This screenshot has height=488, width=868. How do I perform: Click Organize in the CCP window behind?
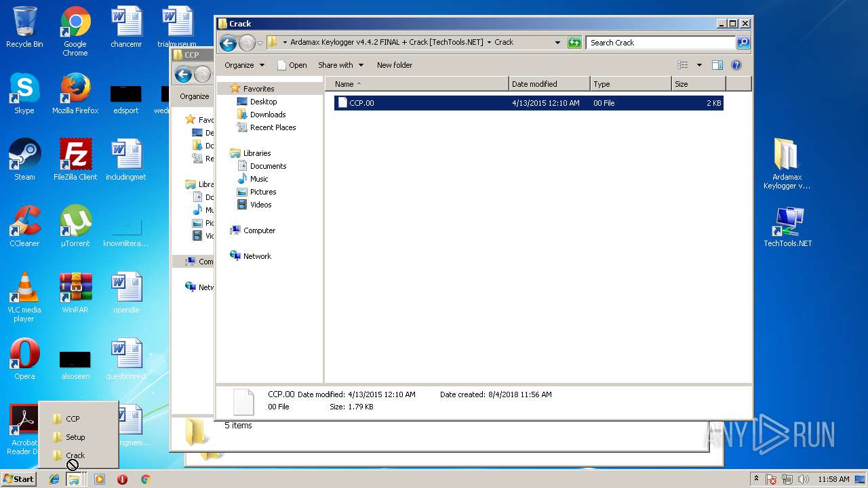click(x=195, y=96)
